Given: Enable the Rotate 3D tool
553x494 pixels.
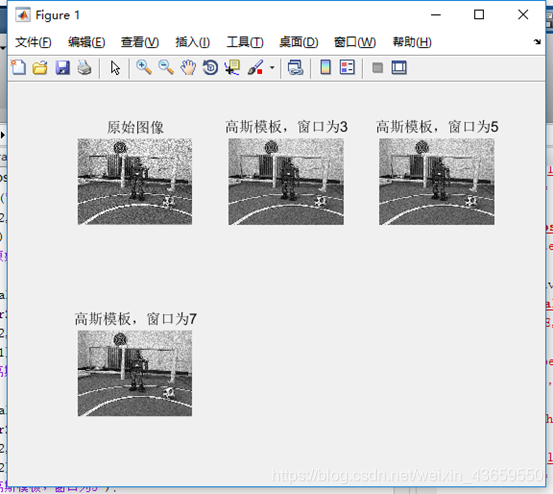Looking at the screenshot, I should [x=210, y=67].
